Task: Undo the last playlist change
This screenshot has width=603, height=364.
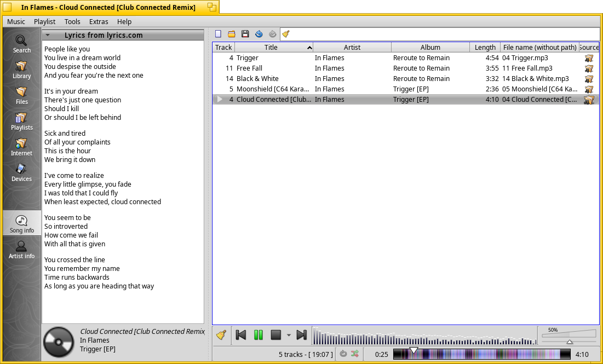Action: pyautogui.click(x=259, y=34)
